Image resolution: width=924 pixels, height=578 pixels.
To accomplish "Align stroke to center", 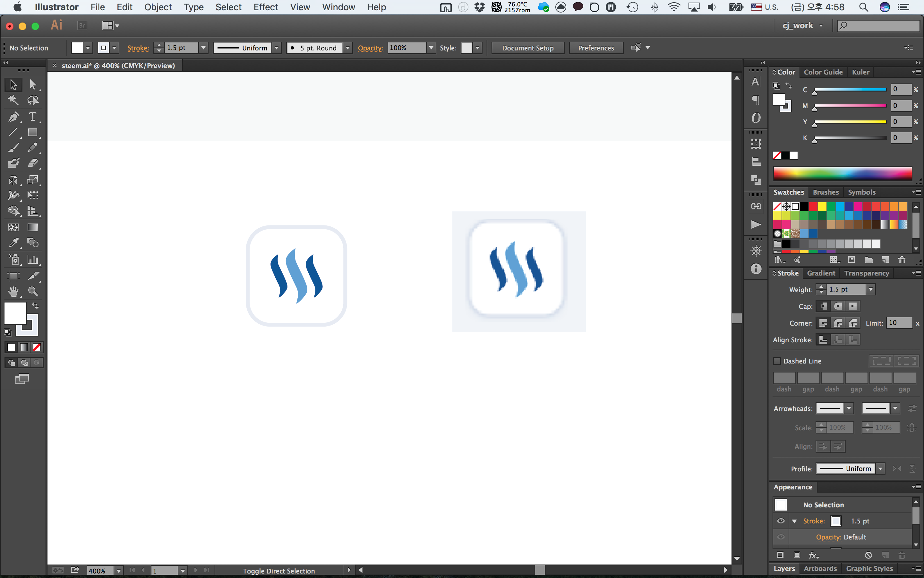I will tap(823, 339).
